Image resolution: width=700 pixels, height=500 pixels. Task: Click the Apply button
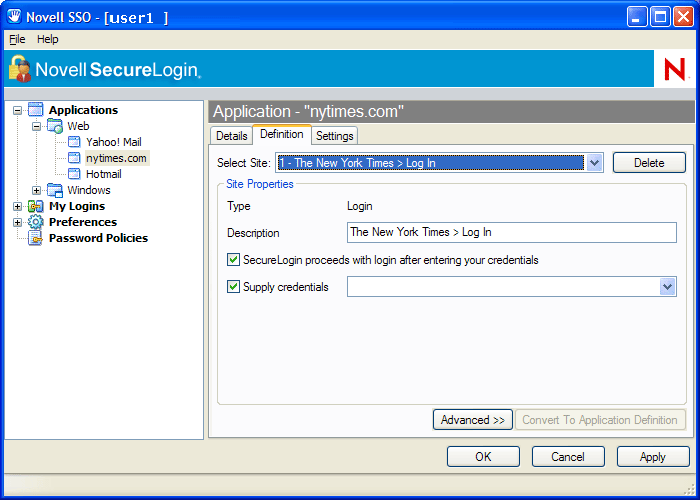click(x=653, y=457)
